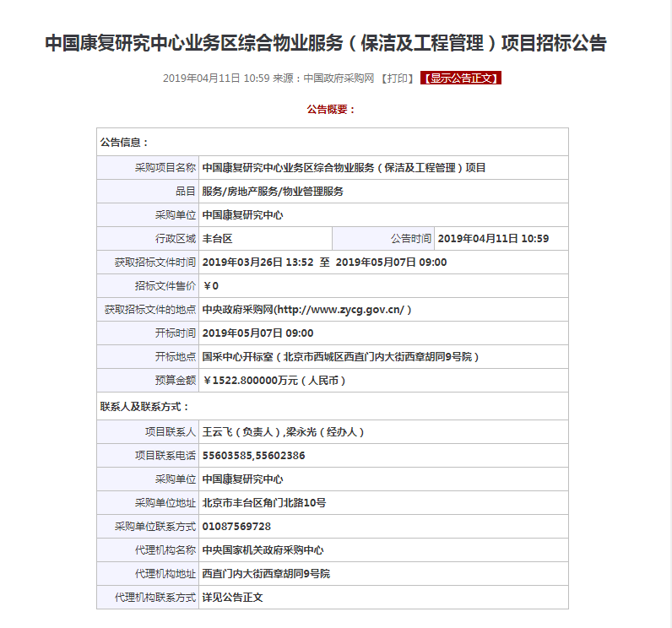
Task: Click the 行政区域 label cell
Action: [148, 239]
